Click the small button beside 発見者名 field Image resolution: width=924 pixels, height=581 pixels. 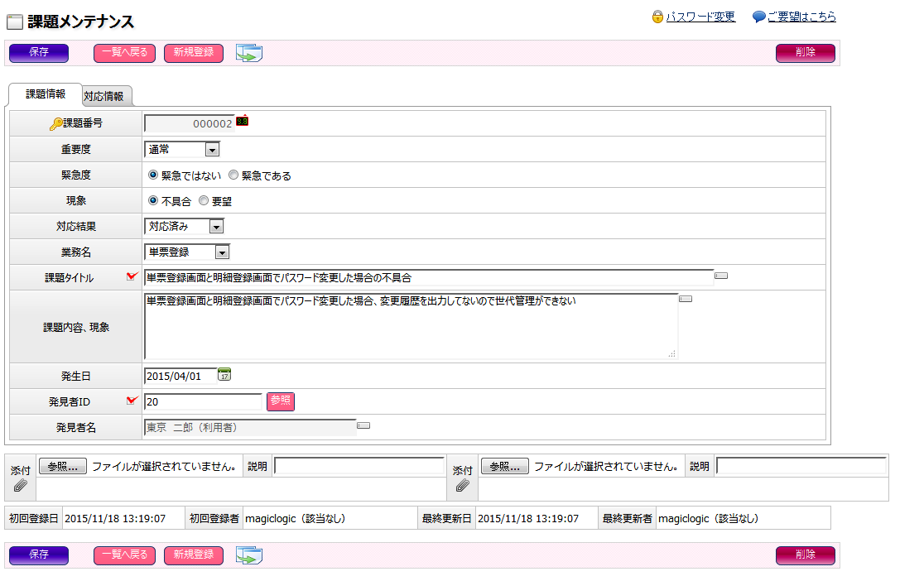[363, 425]
